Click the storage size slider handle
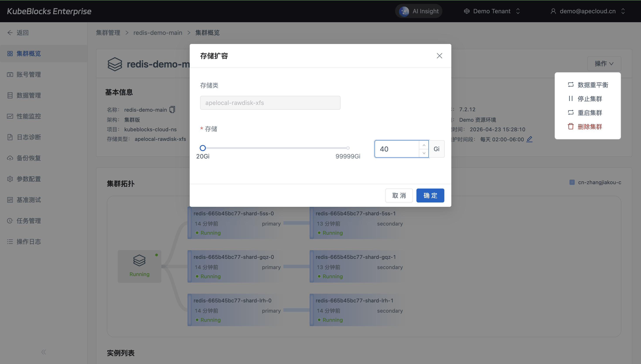 click(x=203, y=148)
